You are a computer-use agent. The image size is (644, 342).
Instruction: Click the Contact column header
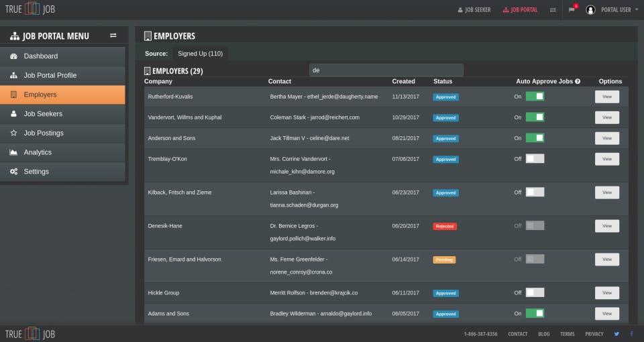coord(280,81)
